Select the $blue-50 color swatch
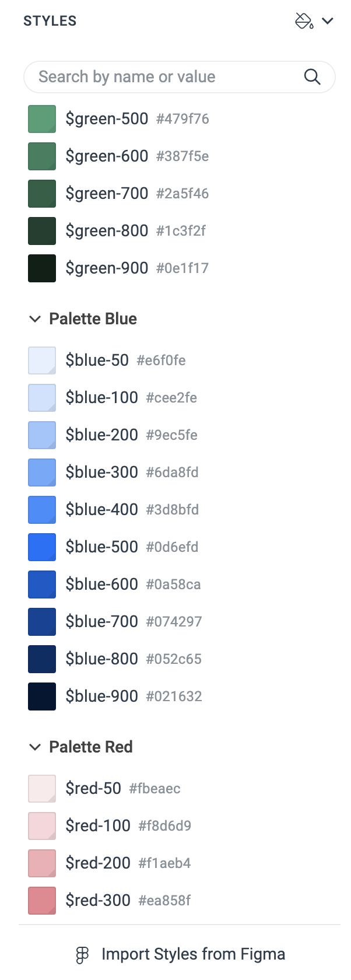The width and height of the screenshot is (351, 980). tap(41, 360)
